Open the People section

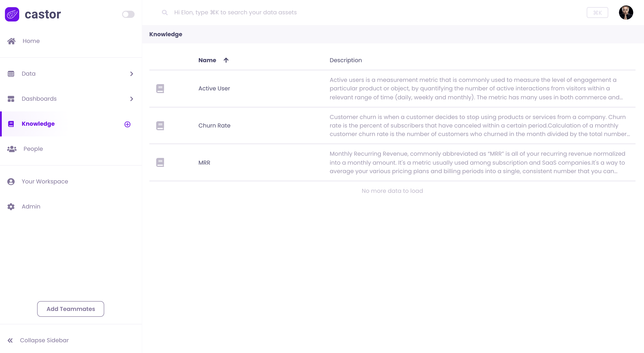[x=33, y=149]
